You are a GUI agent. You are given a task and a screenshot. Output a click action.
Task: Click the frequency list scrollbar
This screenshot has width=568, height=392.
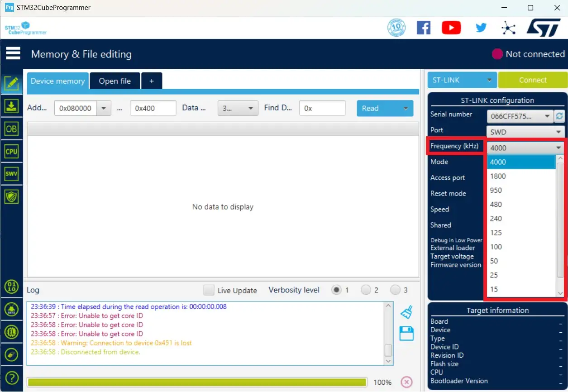560,226
